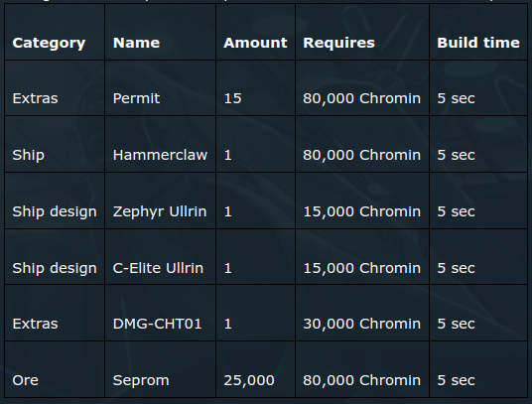Click Hammerclaw's 80,000 Chromin requirement
This screenshot has height=404, width=532.
[x=362, y=145]
